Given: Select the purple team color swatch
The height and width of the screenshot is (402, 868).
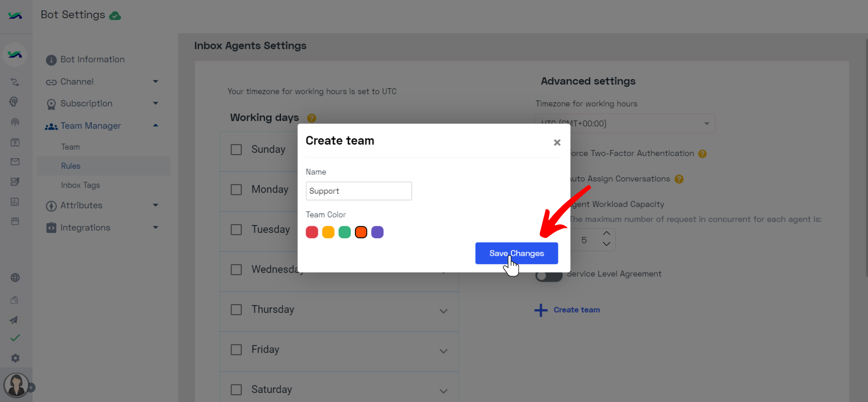Looking at the screenshot, I should point(377,232).
